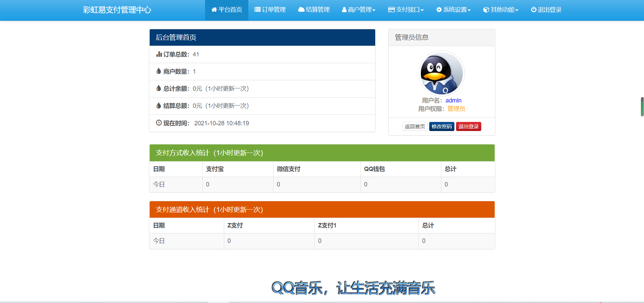Click the vertical scrollbar thumb at right edge
644x303 pixels.
point(642,107)
